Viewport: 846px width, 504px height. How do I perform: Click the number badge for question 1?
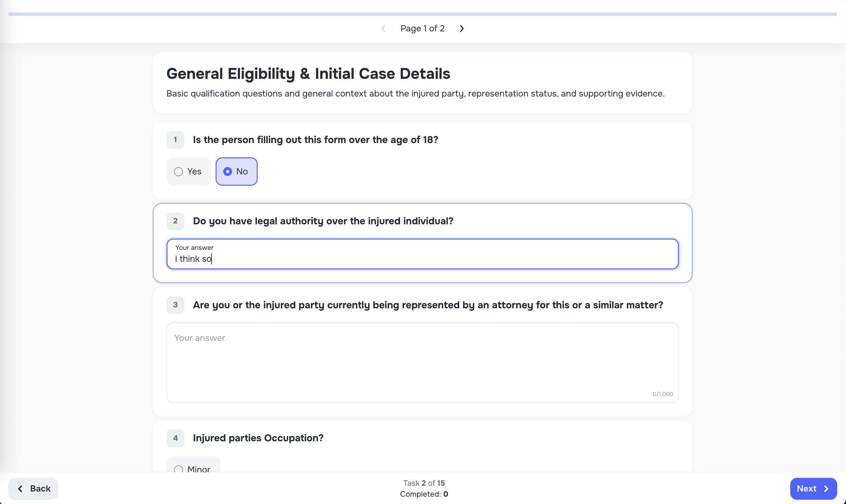pyautogui.click(x=175, y=140)
